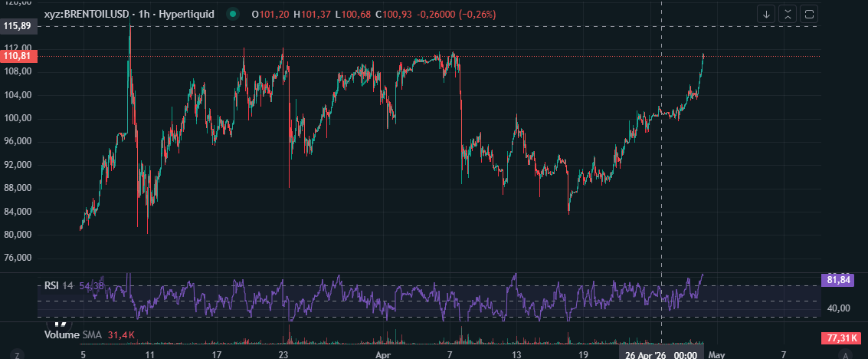Click the high value H101,37
Viewport: 868px width, 359px height.
point(313,15)
